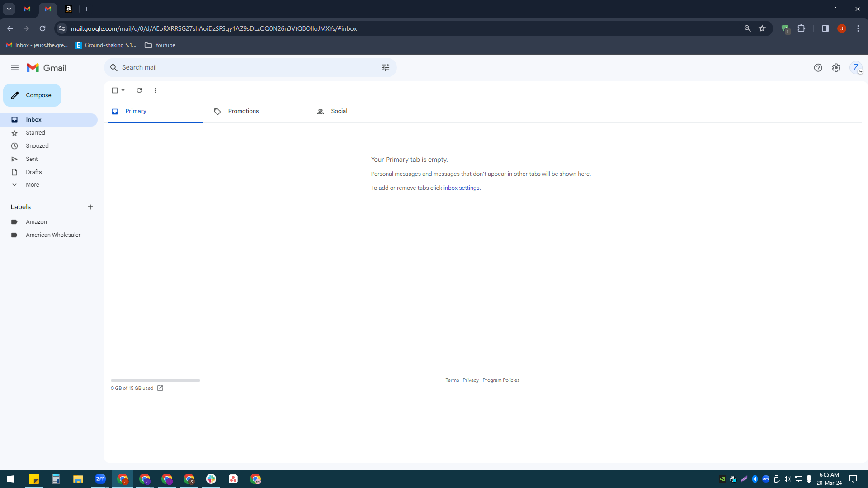Open the Privacy link
Image resolution: width=868 pixels, height=488 pixels.
tap(471, 380)
